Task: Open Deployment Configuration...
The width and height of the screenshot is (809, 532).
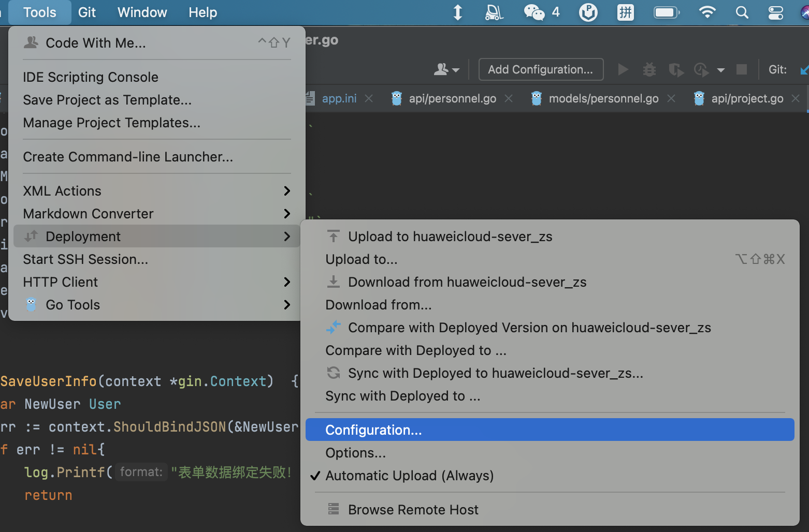Action: click(x=550, y=430)
